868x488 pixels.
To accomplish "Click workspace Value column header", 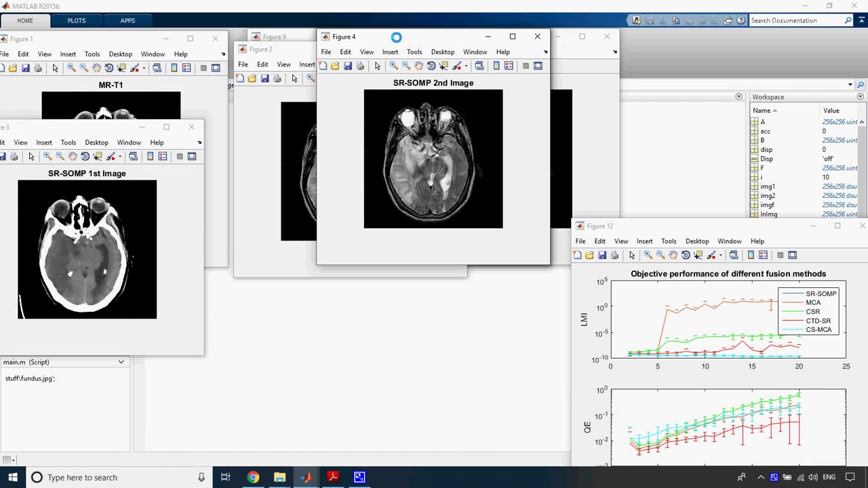I will 831,110.
